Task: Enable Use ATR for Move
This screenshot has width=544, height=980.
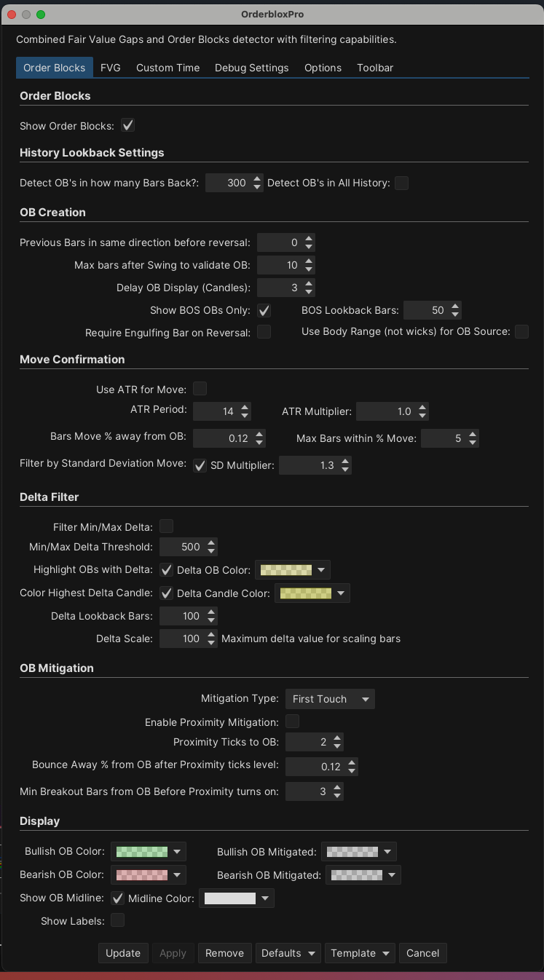Action: point(200,389)
